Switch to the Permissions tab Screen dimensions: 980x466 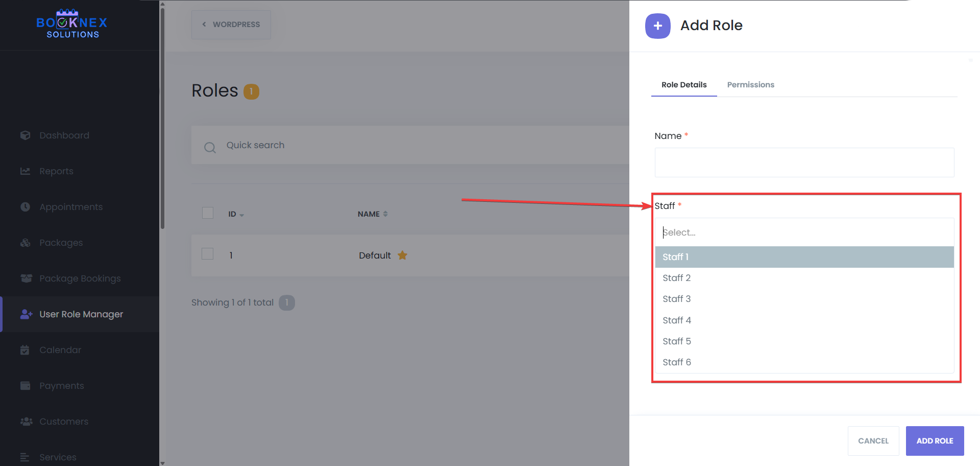pos(750,85)
